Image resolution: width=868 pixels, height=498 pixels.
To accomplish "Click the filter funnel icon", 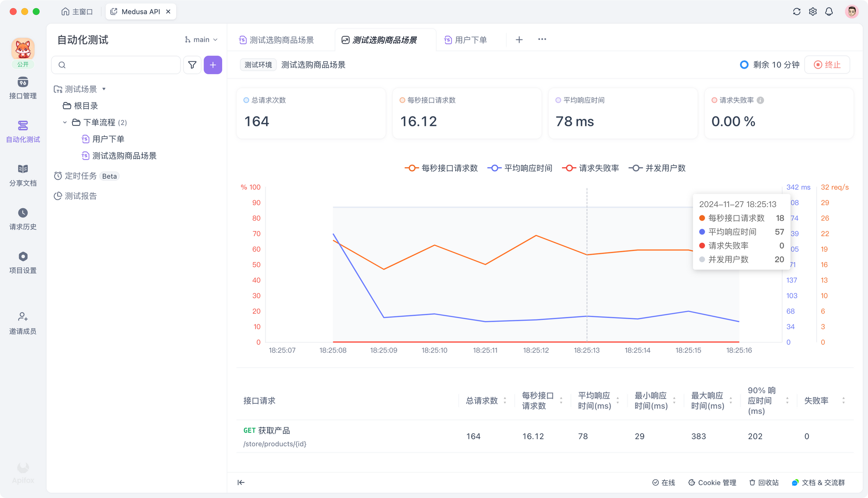I will click(x=192, y=65).
